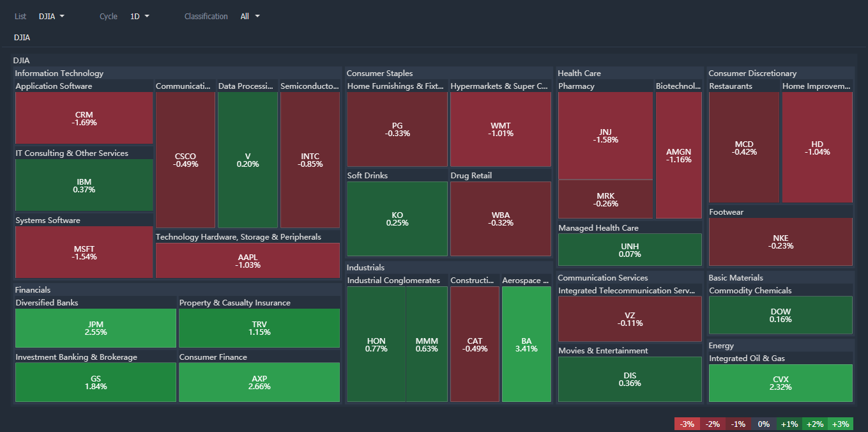Click the Information Technology sector header
The width and height of the screenshot is (868, 432).
coord(59,73)
